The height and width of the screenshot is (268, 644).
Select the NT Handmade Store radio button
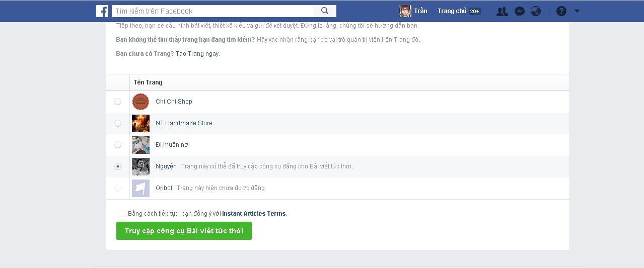click(x=118, y=123)
